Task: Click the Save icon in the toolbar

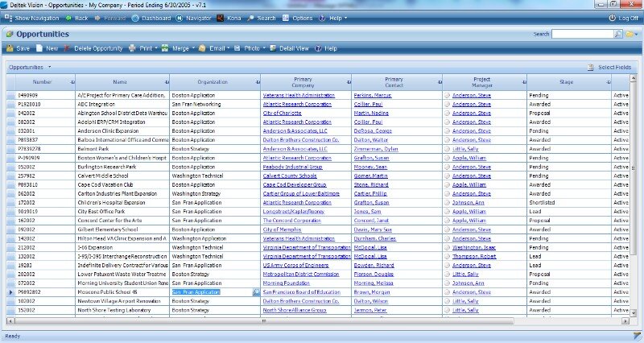Action: pos(17,48)
